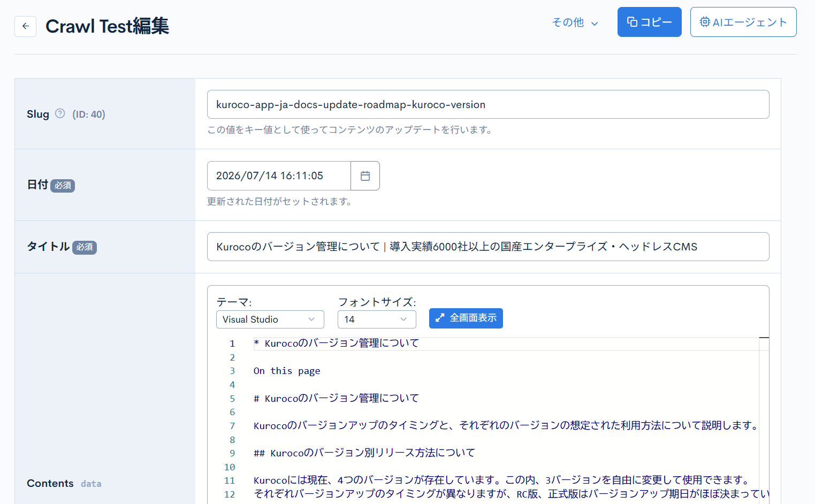This screenshot has width=815, height=504.
Task: Click the back arrow icon
Action: (x=25, y=26)
